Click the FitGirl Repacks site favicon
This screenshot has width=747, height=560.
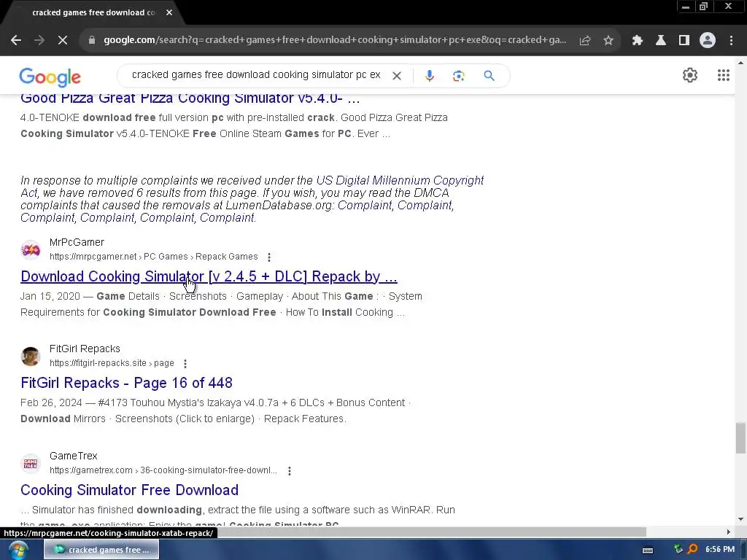(x=31, y=356)
